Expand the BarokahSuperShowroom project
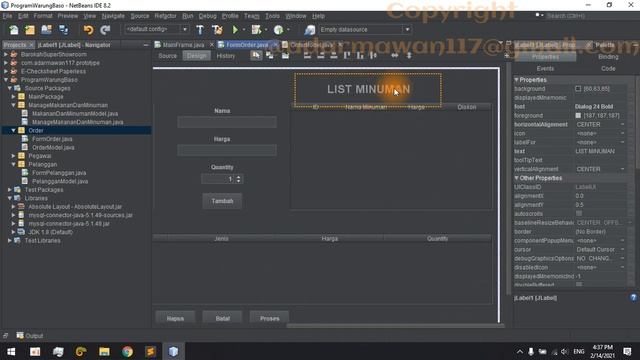 pyautogui.click(x=6, y=54)
